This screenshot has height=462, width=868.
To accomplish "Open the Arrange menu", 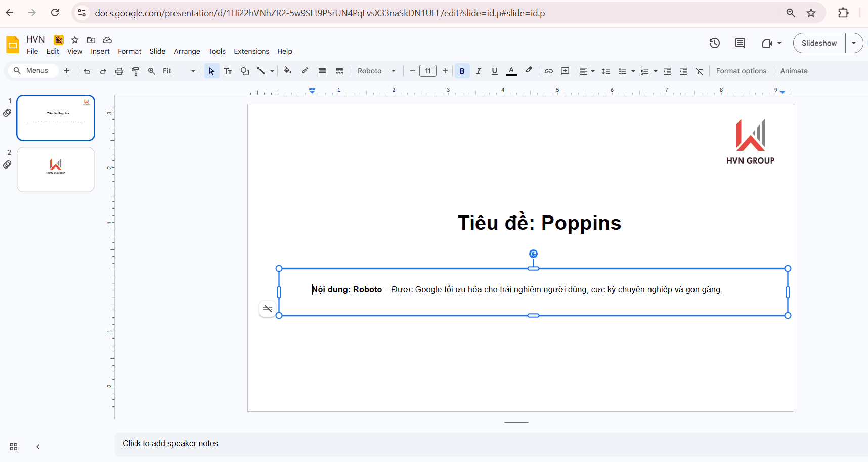I will click(x=187, y=51).
